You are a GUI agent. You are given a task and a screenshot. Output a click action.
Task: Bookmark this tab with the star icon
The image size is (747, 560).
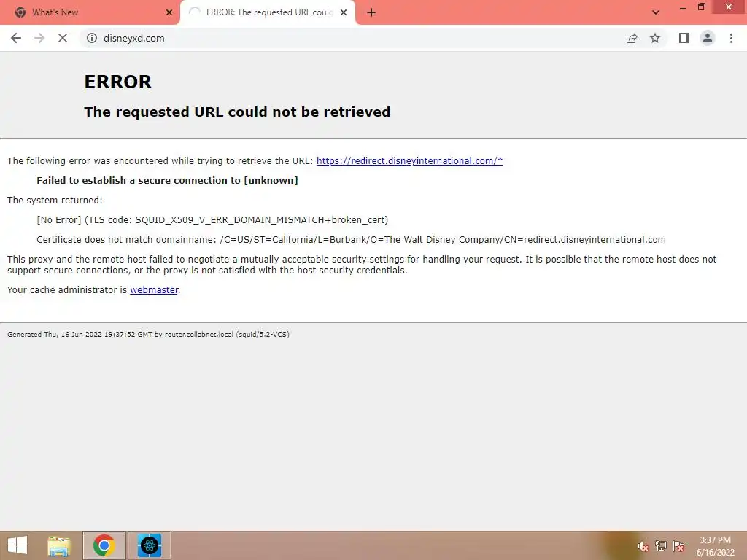pyautogui.click(x=655, y=38)
